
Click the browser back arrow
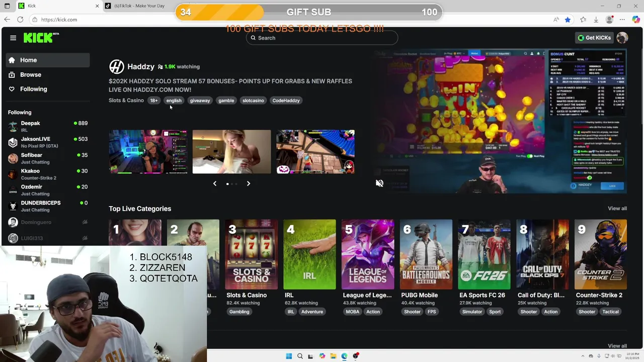pos(7,20)
